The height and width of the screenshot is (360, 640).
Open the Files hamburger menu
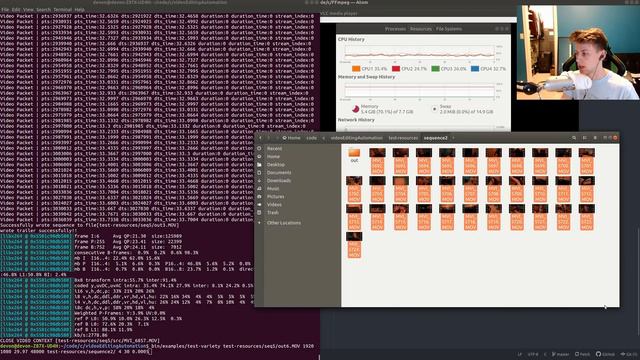click(595, 138)
